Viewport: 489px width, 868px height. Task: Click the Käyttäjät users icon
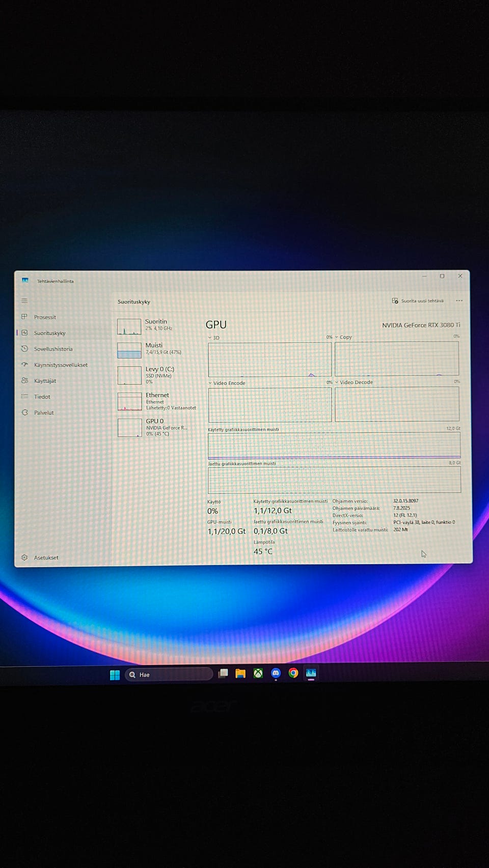pos(24,380)
